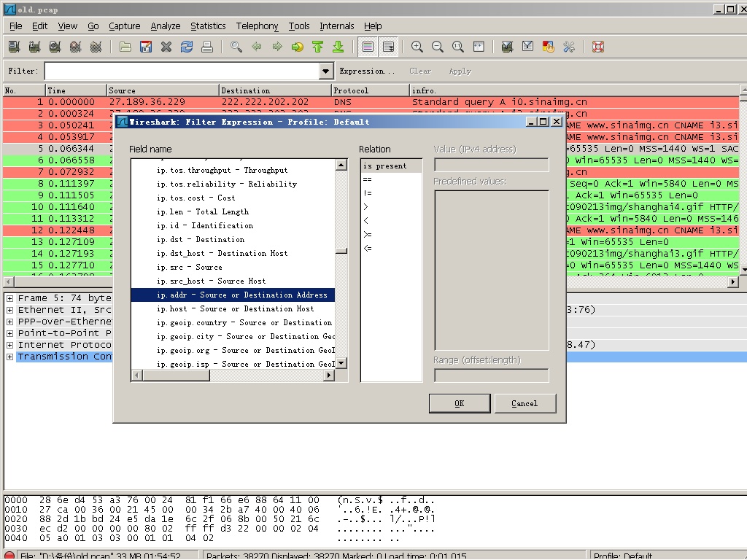Reload the capture file icon
This screenshot has height=560, width=747.
[x=187, y=47]
